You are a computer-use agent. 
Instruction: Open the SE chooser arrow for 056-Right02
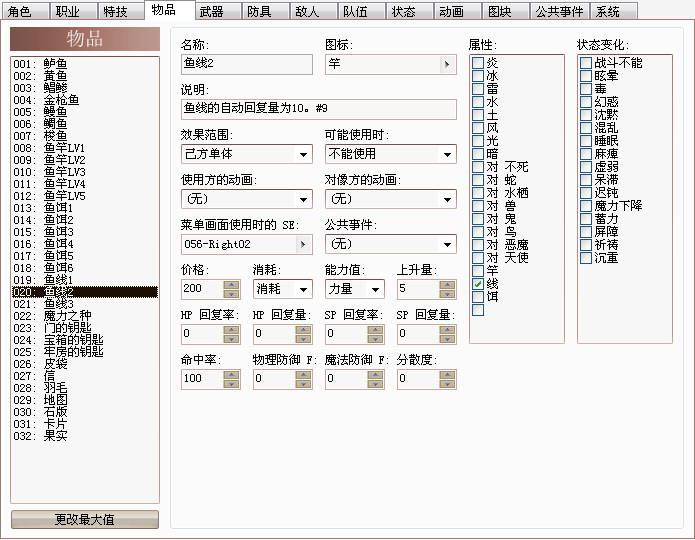point(303,244)
